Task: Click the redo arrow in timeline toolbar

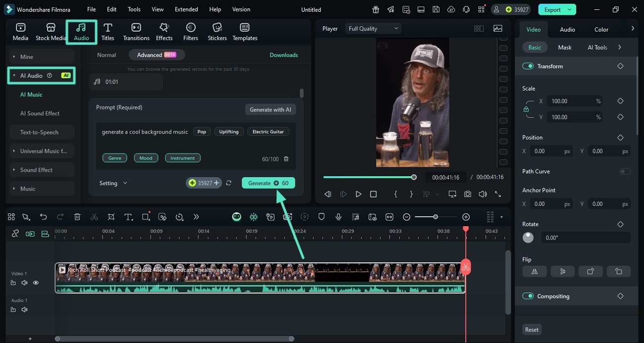Action: click(60, 217)
